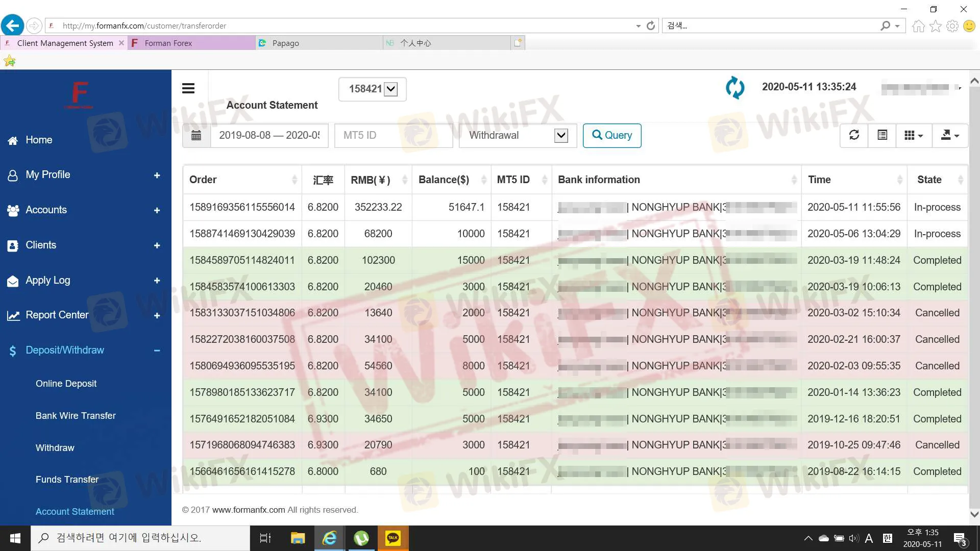Image resolution: width=980 pixels, height=551 pixels.
Task: Click the www.formanfx.com footer link
Action: pos(248,510)
